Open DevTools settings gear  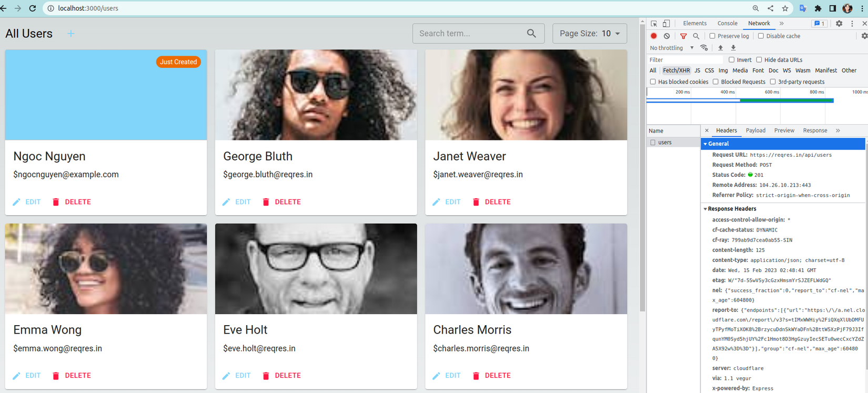(x=839, y=24)
